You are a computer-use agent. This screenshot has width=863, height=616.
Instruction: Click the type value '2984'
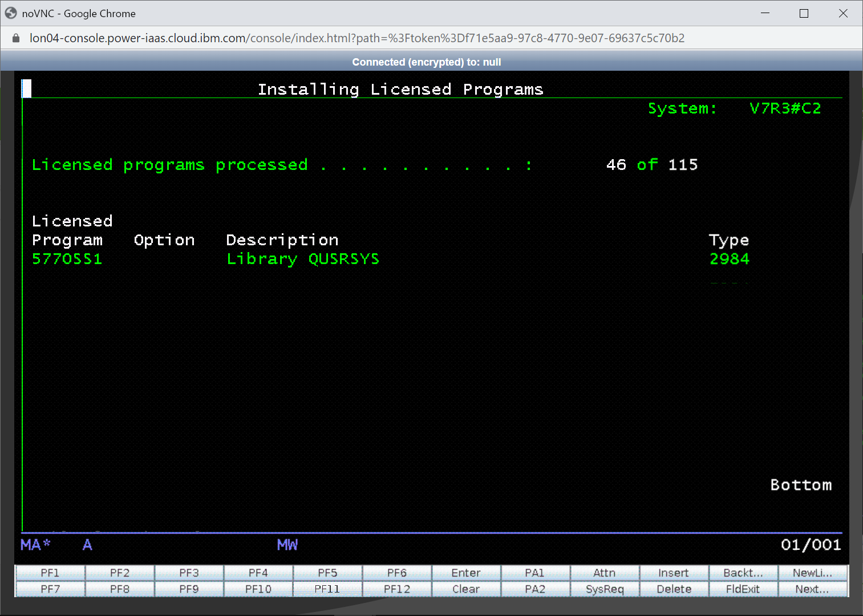tap(730, 259)
